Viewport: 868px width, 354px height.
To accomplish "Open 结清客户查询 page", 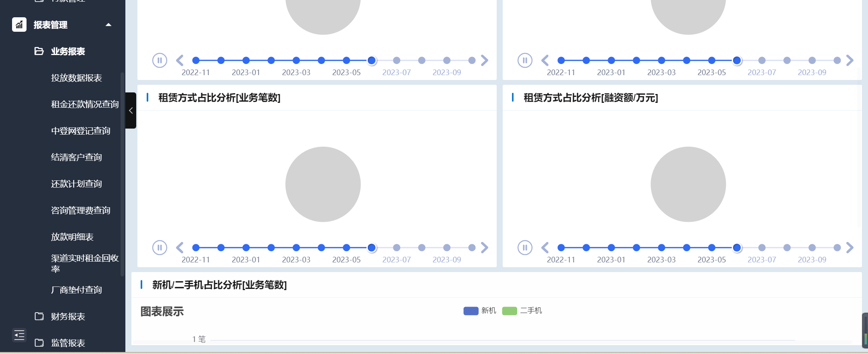I will point(76,157).
